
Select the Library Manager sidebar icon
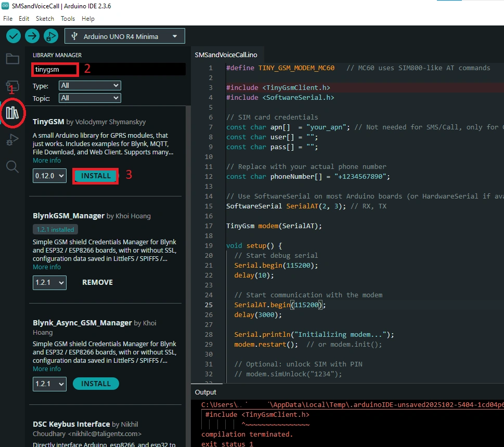pos(12,113)
